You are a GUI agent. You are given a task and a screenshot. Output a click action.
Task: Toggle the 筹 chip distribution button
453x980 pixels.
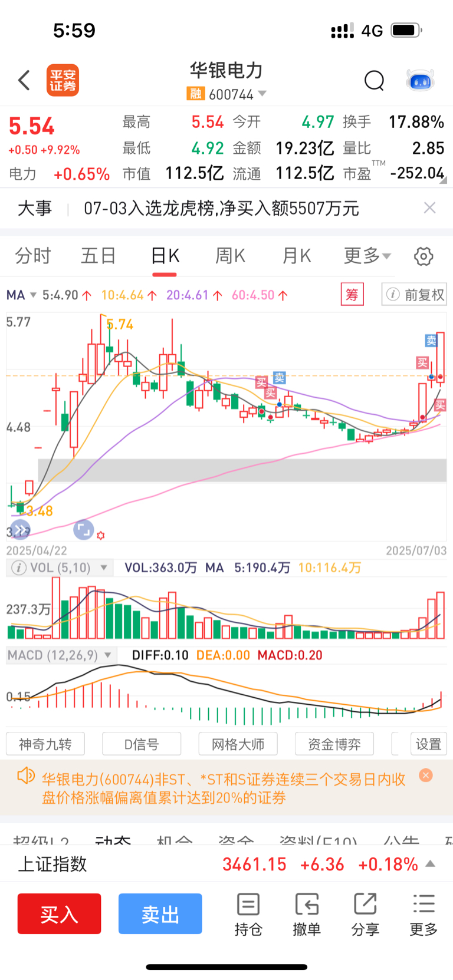click(x=352, y=294)
